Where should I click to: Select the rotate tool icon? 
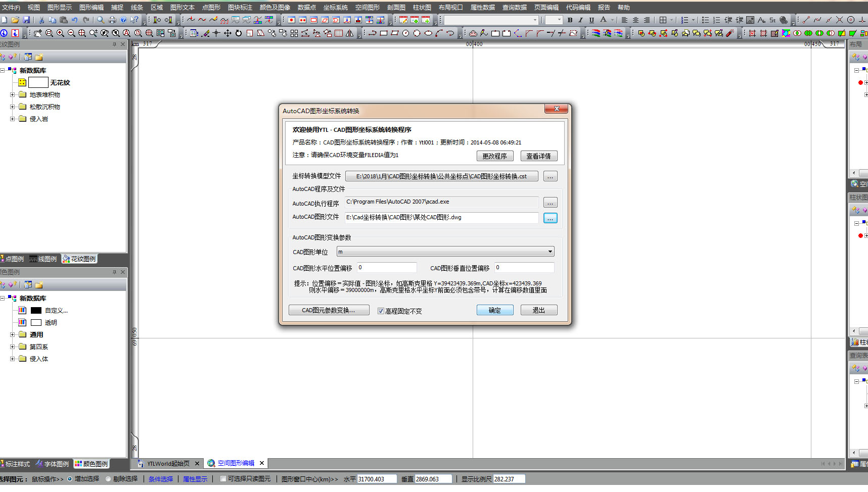point(239,33)
